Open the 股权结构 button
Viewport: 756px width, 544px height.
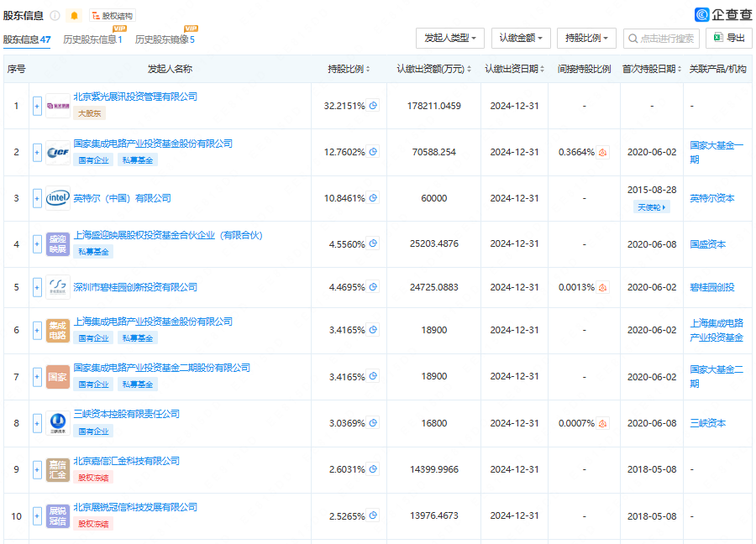click(x=113, y=16)
